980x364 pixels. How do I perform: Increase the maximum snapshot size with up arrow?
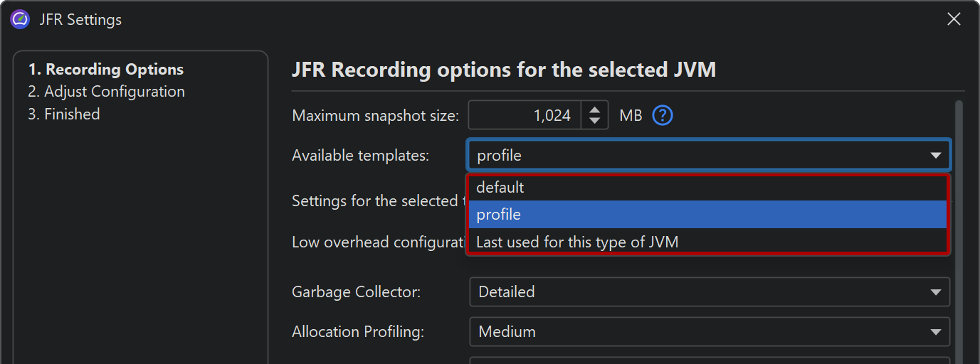point(595,109)
